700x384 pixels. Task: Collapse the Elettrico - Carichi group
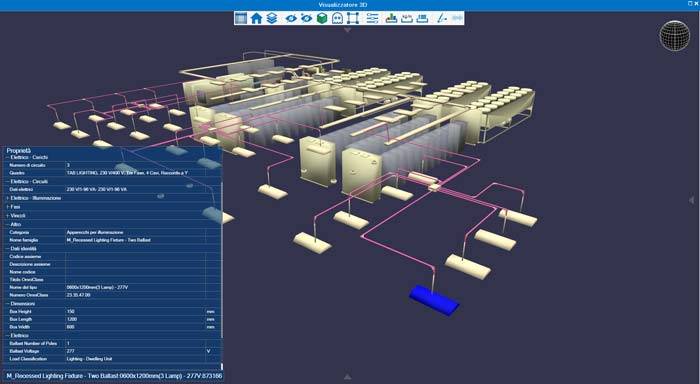coord(8,158)
